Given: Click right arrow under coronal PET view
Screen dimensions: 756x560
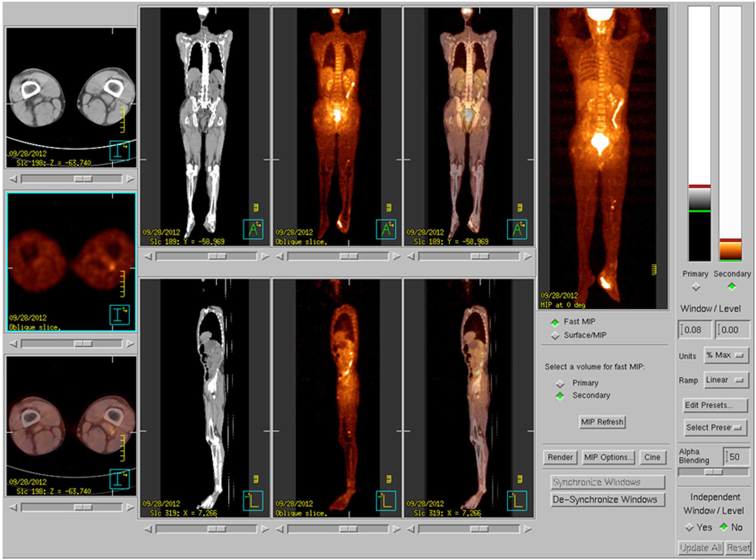Looking at the screenshot, I should pos(396,257).
